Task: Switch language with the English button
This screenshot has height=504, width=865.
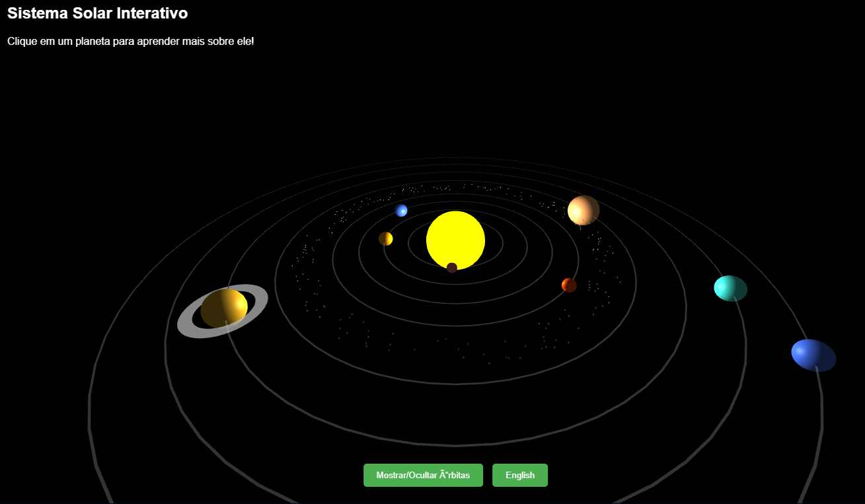Action: coord(520,475)
